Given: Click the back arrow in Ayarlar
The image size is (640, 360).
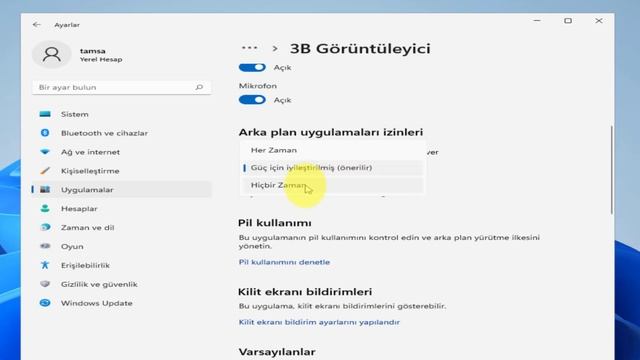Looking at the screenshot, I should tap(37, 25).
